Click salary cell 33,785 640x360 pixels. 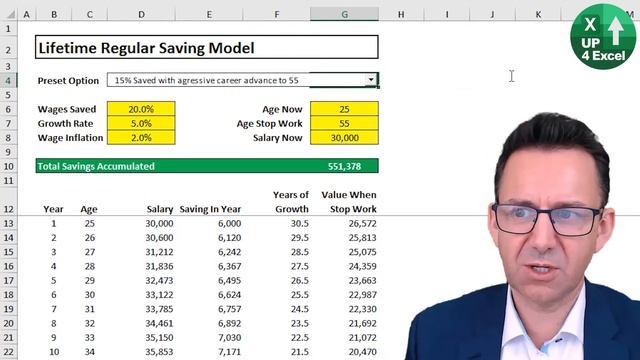[159, 309]
